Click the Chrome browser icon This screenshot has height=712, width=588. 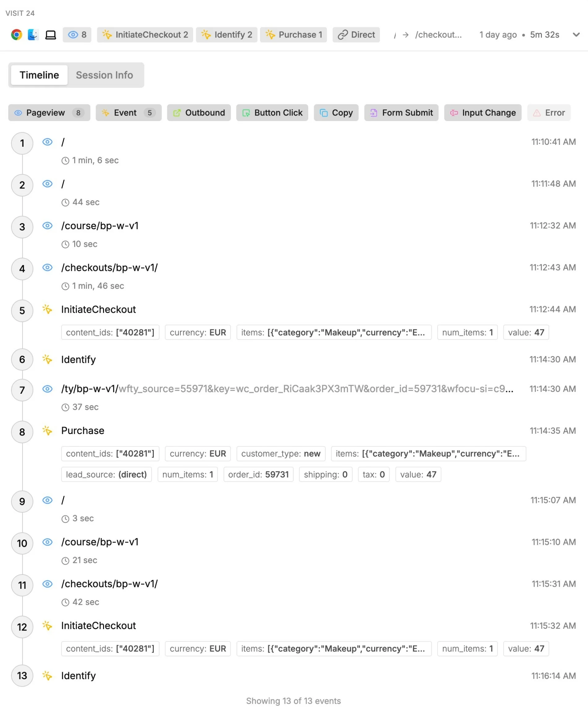tap(16, 35)
